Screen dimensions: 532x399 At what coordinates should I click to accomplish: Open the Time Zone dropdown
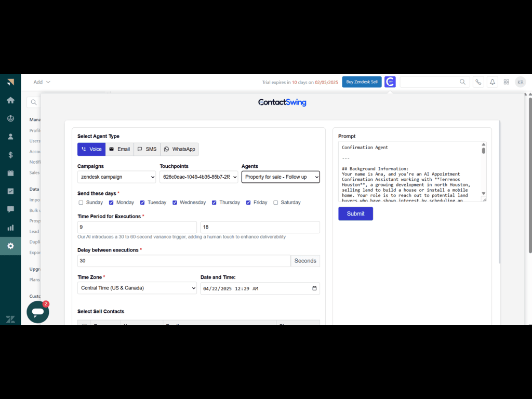tap(137, 288)
